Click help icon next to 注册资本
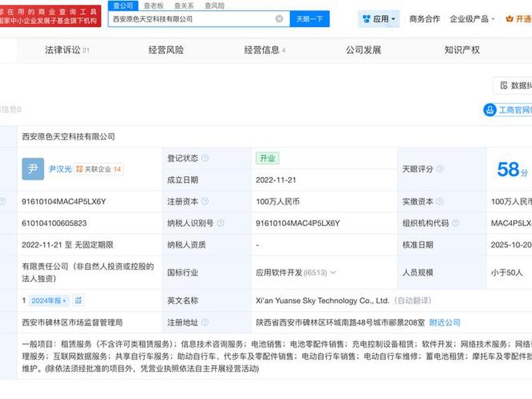The image size is (532, 399). (205, 201)
